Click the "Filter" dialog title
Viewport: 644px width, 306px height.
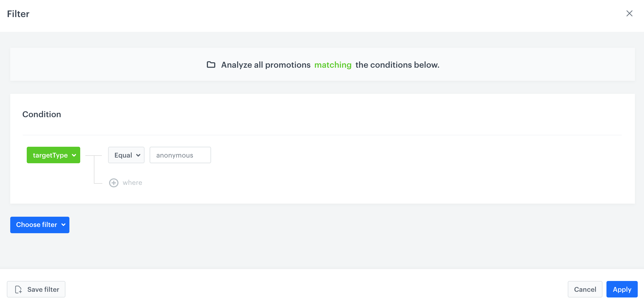click(x=18, y=14)
